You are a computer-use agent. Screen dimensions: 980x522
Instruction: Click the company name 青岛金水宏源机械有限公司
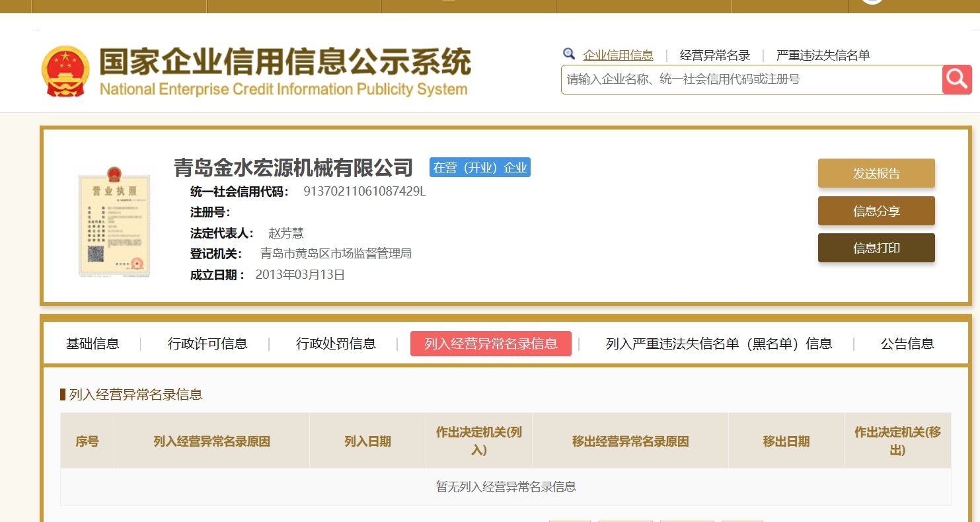coord(293,168)
